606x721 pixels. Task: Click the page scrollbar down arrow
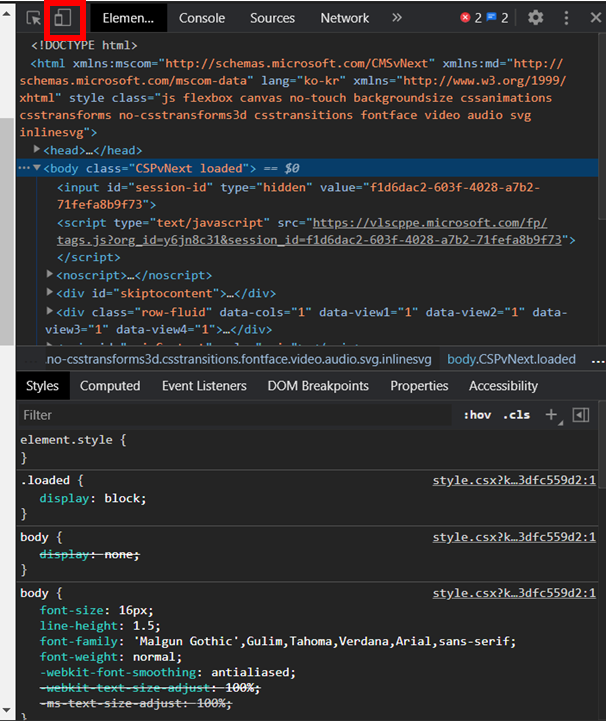(x=6, y=711)
